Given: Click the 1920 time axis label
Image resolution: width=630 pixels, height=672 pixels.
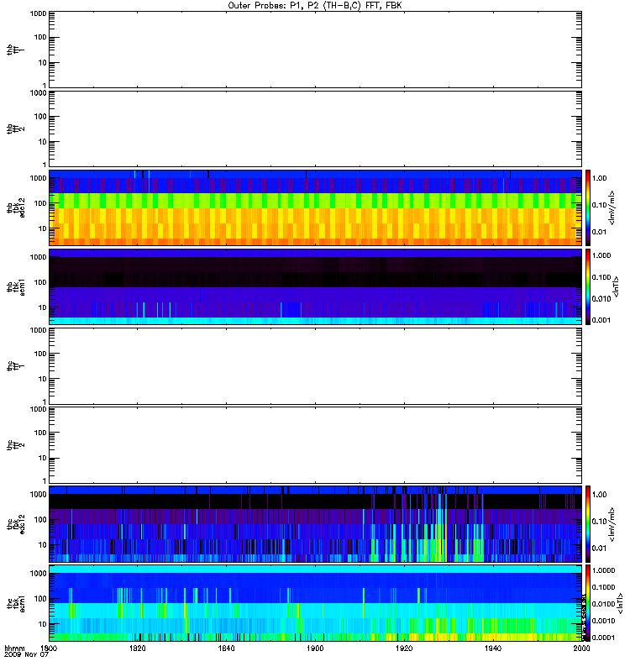Looking at the screenshot, I should pos(404,648).
